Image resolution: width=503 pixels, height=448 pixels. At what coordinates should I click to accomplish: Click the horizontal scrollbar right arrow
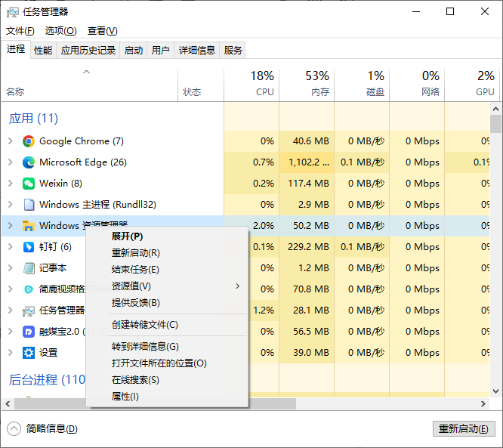tap(483, 404)
